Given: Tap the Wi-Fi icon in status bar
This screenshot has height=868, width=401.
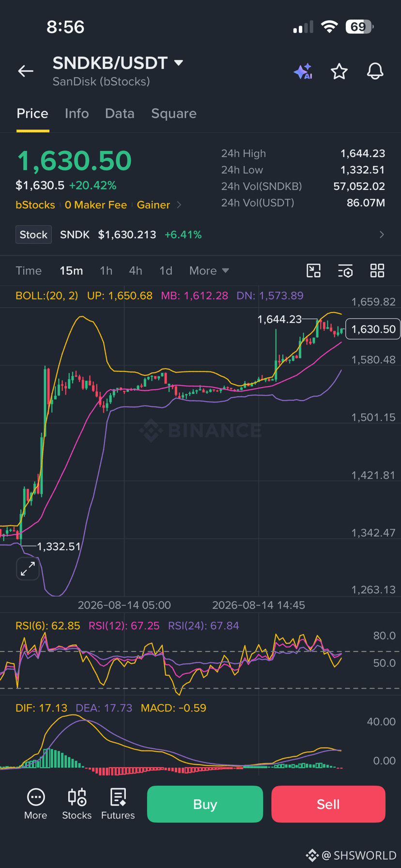Looking at the screenshot, I should coord(329,27).
